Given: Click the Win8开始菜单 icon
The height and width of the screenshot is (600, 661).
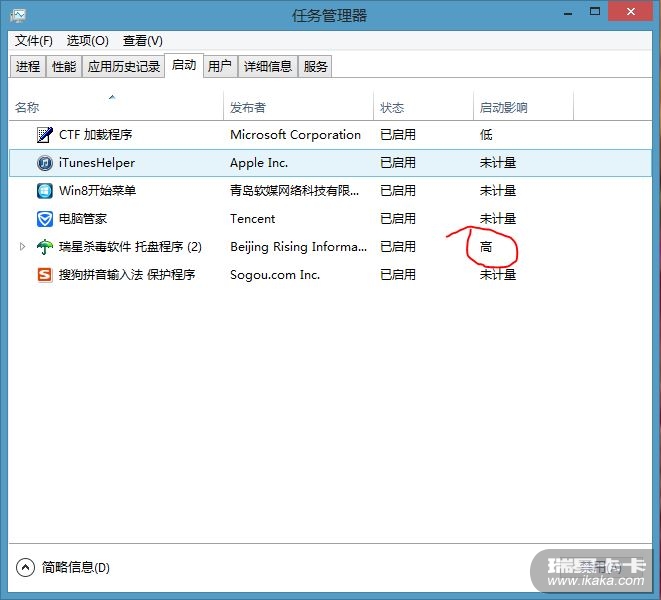Looking at the screenshot, I should pyautogui.click(x=45, y=191).
